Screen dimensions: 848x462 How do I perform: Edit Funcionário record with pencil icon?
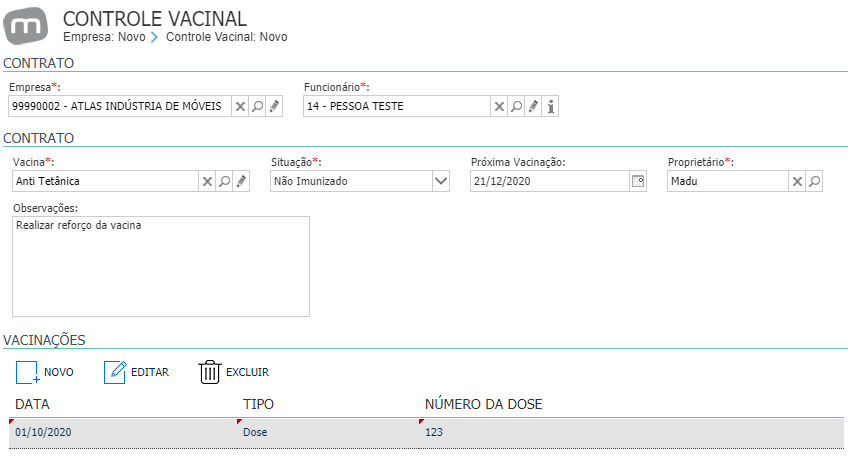pyautogui.click(x=533, y=107)
